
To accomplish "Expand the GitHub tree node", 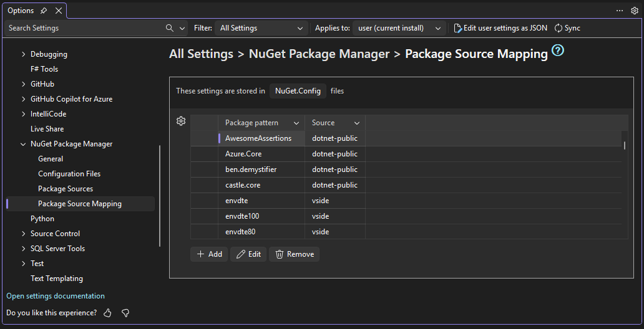I will [x=24, y=84].
